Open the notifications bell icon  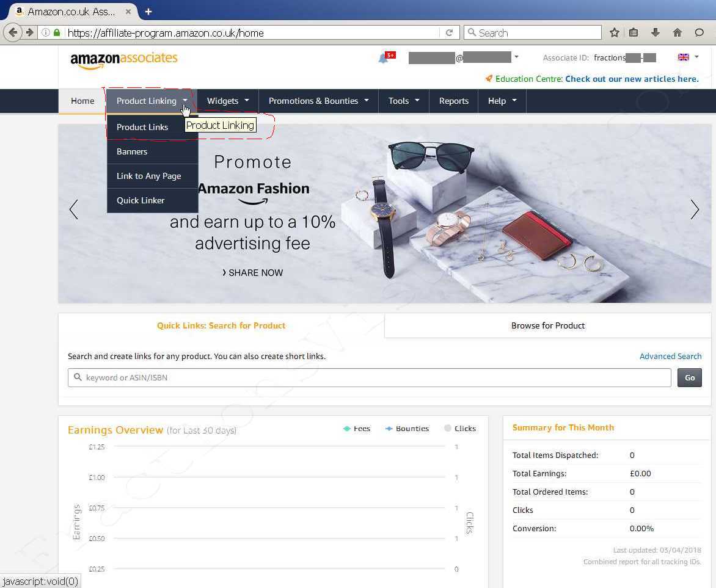coord(384,58)
